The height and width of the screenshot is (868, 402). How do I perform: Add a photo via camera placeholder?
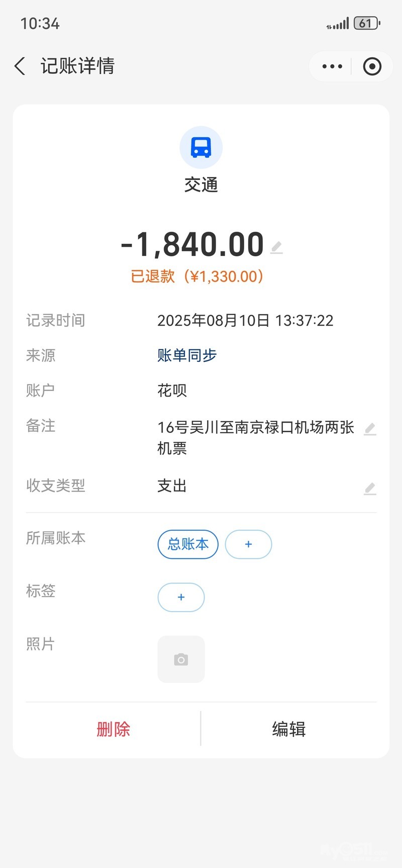(x=181, y=659)
